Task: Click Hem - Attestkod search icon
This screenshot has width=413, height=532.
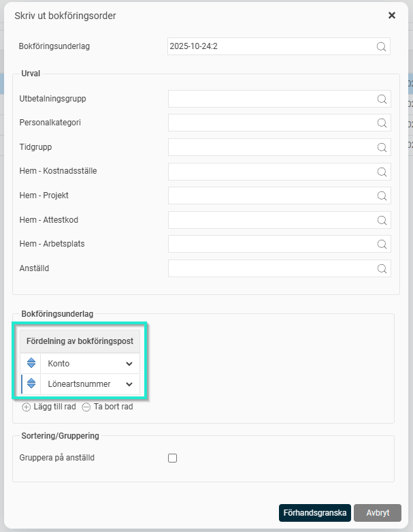Action: coord(382,220)
